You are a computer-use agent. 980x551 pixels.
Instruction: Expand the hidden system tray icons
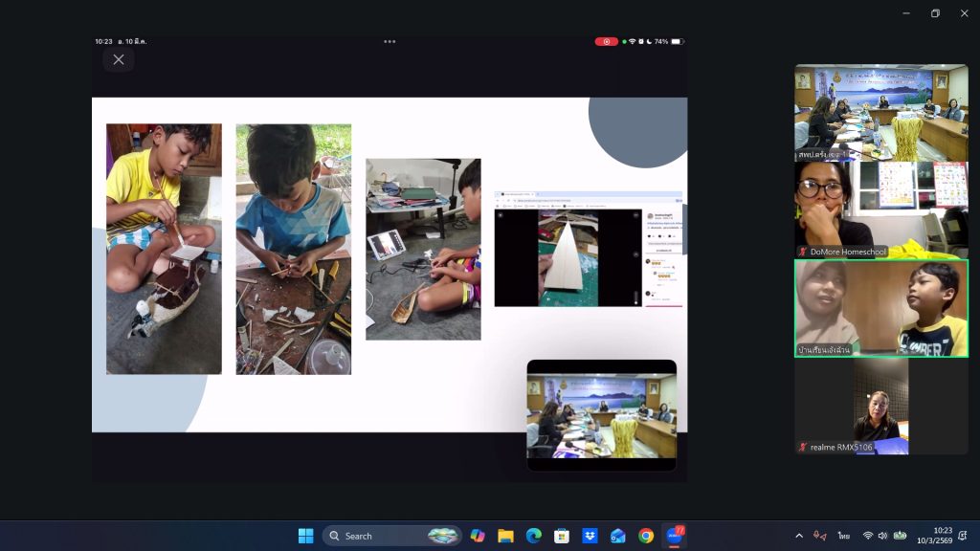click(799, 536)
